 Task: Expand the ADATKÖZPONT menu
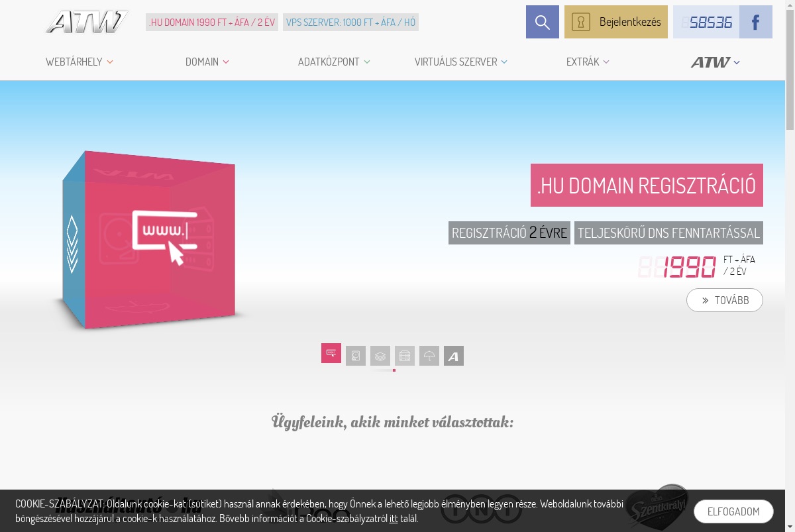point(334,62)
